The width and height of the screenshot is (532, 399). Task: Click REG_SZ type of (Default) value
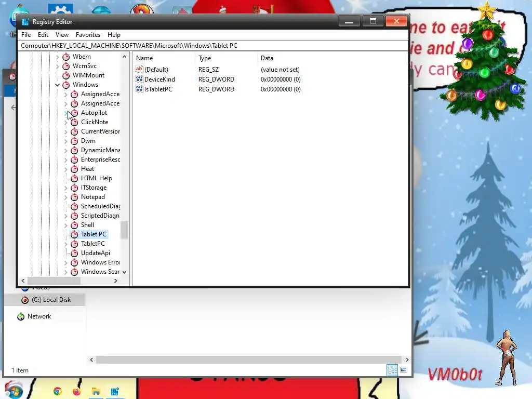pos(209,69)
